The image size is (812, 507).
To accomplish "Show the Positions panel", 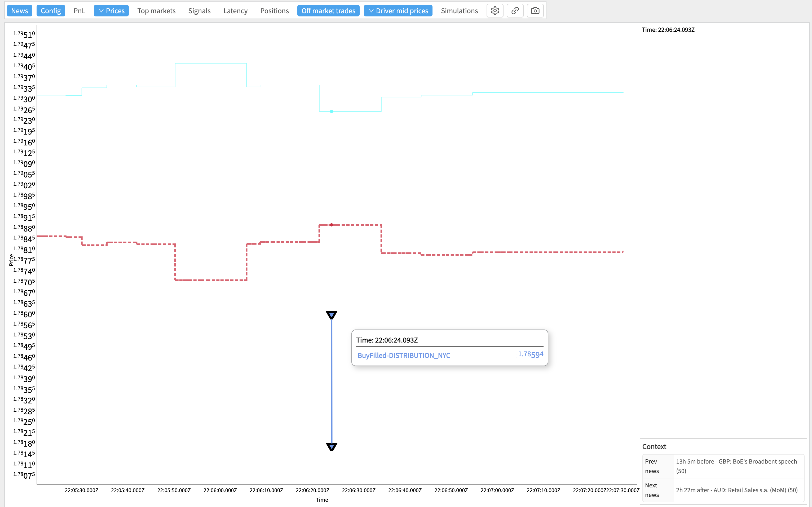I will [x=274, y=11].
